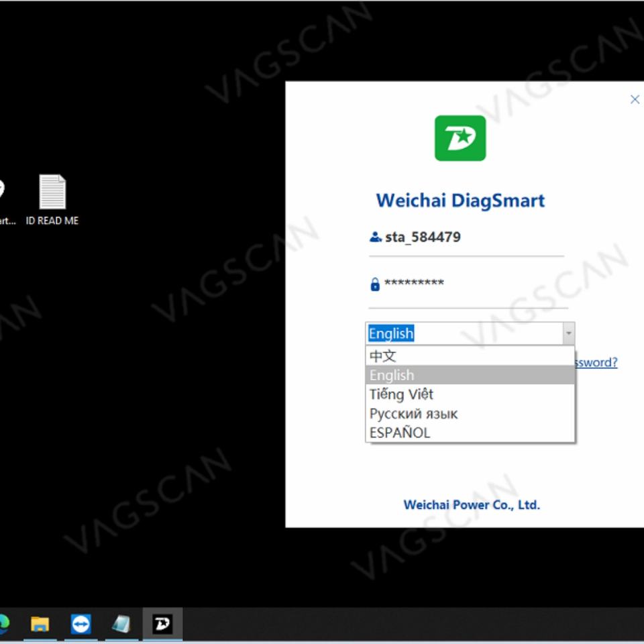Select the ID READ ME desktop file
The image size is (644, 644).
52,200
